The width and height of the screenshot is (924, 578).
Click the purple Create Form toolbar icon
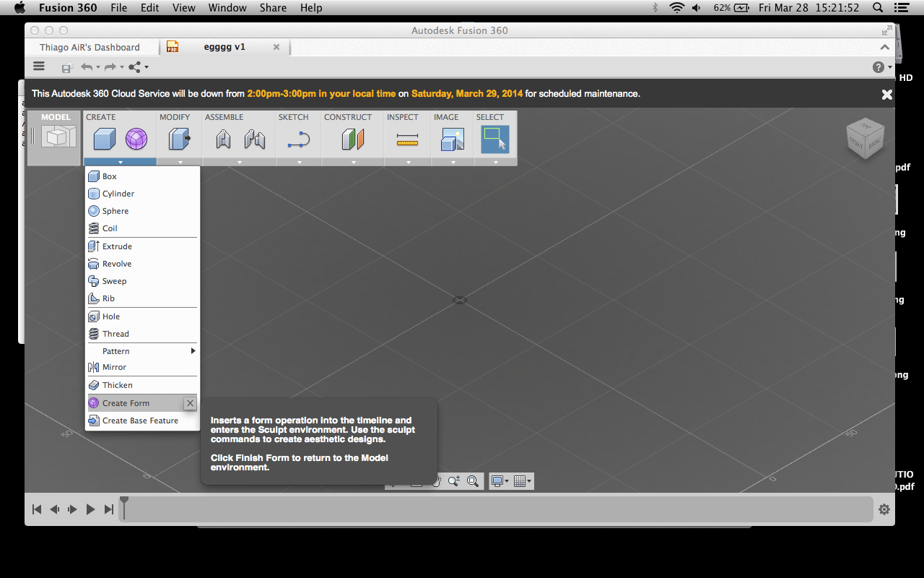(x=136, y=139)
